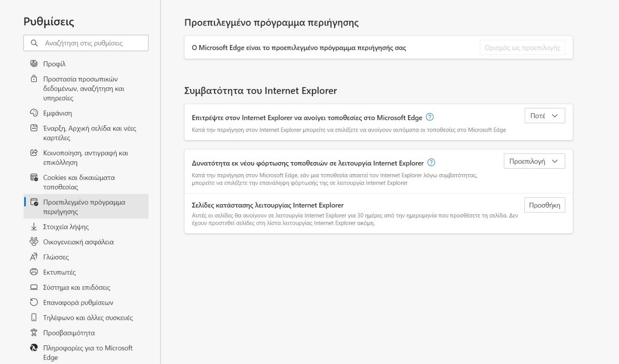Click the Προφίλ profile icon

34,64
